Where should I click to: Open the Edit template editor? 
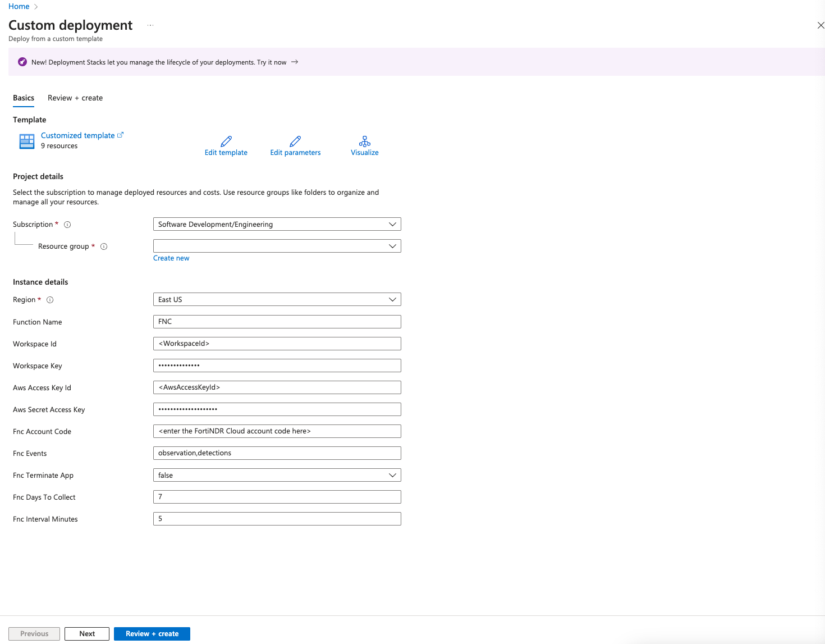click(226, 145)
